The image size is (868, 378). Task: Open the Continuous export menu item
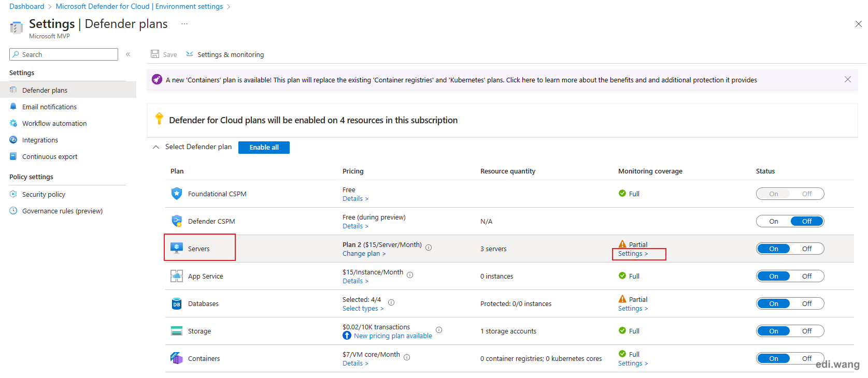pyautogui.click(x=68, y=156)
